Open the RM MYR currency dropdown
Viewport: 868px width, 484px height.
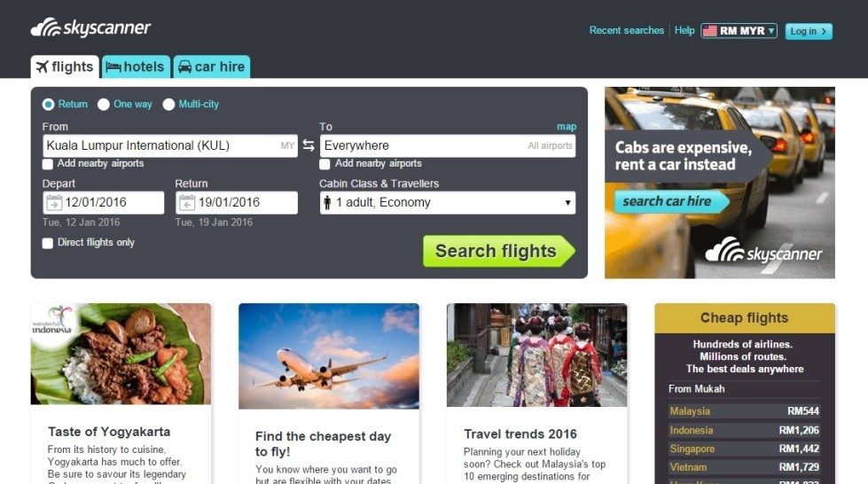pyautogui.click(x=739, y=31)
